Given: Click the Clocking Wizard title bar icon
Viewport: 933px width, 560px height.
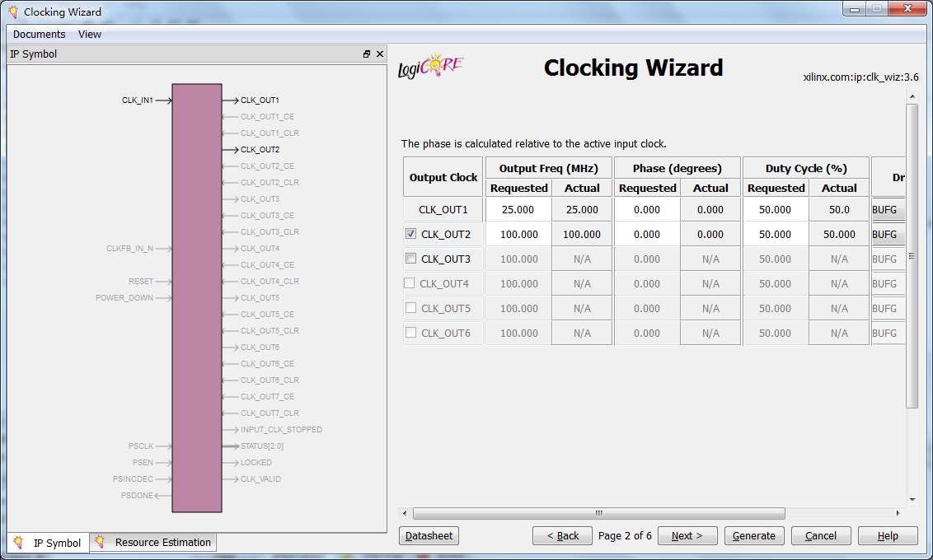Looking at the screenshot, I should (x=12, y=12).
